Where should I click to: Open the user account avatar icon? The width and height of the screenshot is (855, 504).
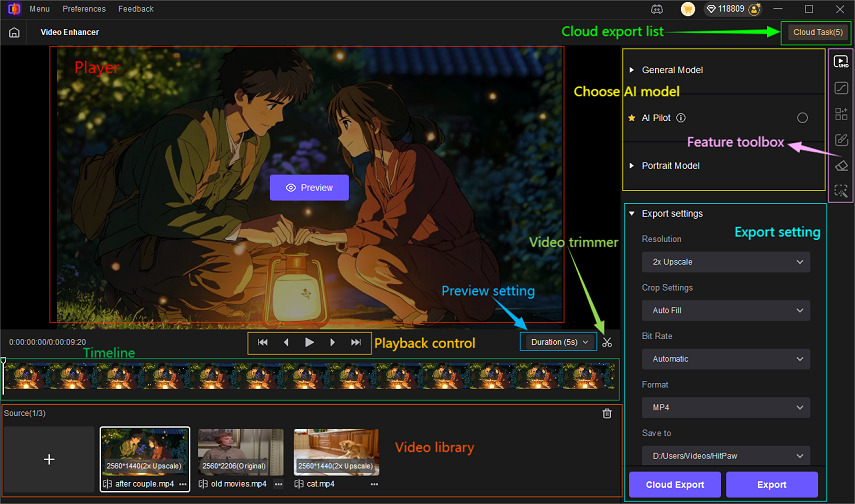pyautogui.click(x=755, y=9)
